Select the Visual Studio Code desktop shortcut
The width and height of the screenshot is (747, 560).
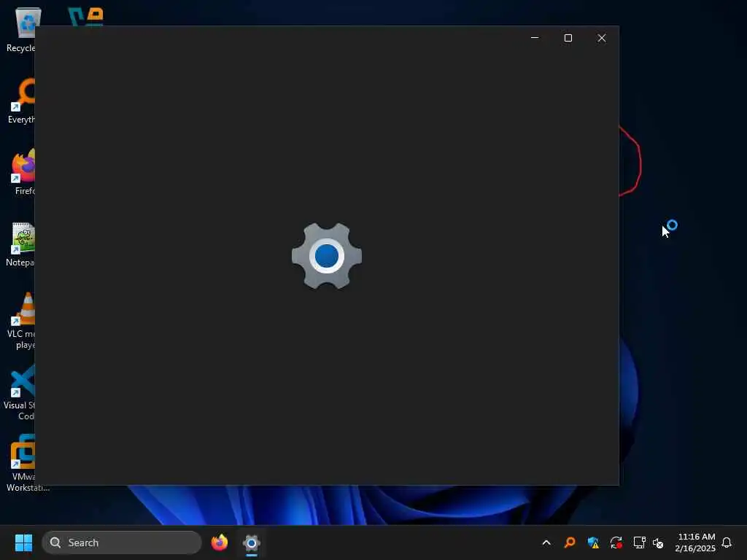(19, 392)
